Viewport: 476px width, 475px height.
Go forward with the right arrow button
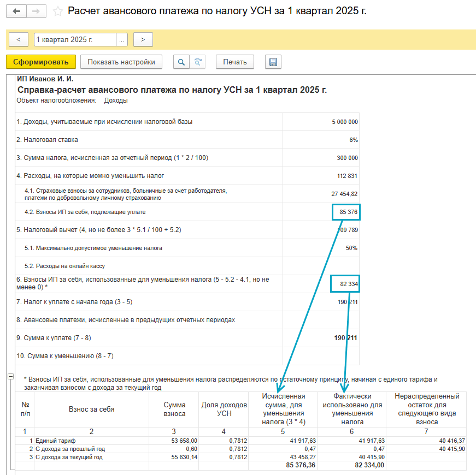tap(36, 11)
